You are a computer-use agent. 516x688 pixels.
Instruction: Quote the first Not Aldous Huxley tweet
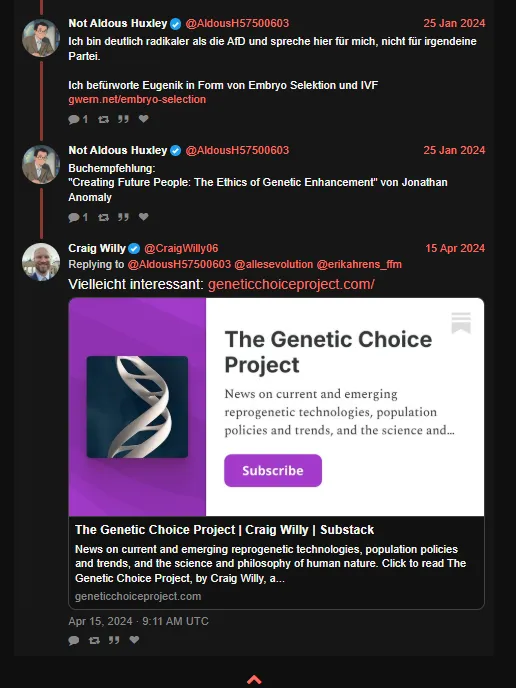(123, 119)
